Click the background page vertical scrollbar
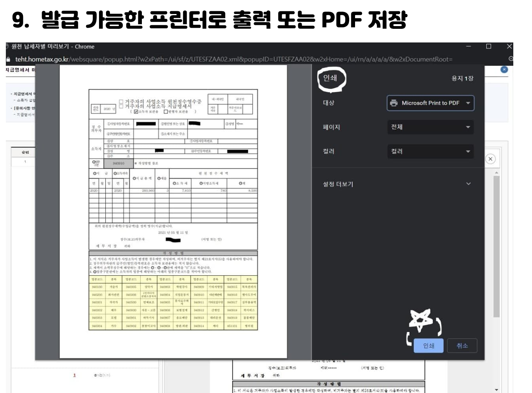The height and width of the screenshot is (393, 532). click(x=496, y=246)
